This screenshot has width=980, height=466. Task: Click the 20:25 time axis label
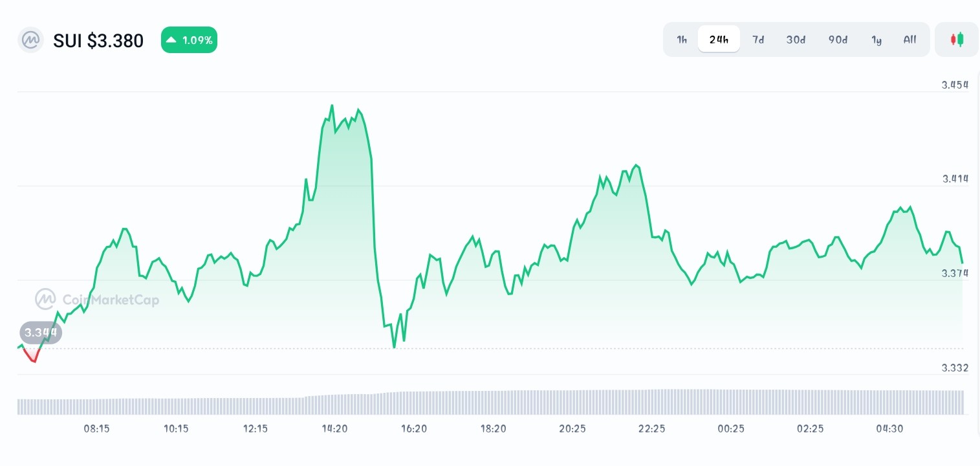(x=572, y=428)
